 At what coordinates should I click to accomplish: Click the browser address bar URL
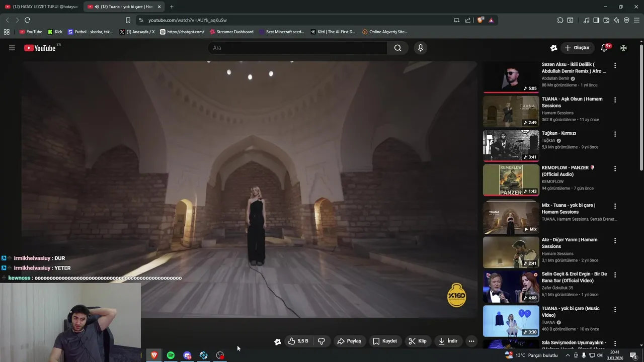click(188, 20)
